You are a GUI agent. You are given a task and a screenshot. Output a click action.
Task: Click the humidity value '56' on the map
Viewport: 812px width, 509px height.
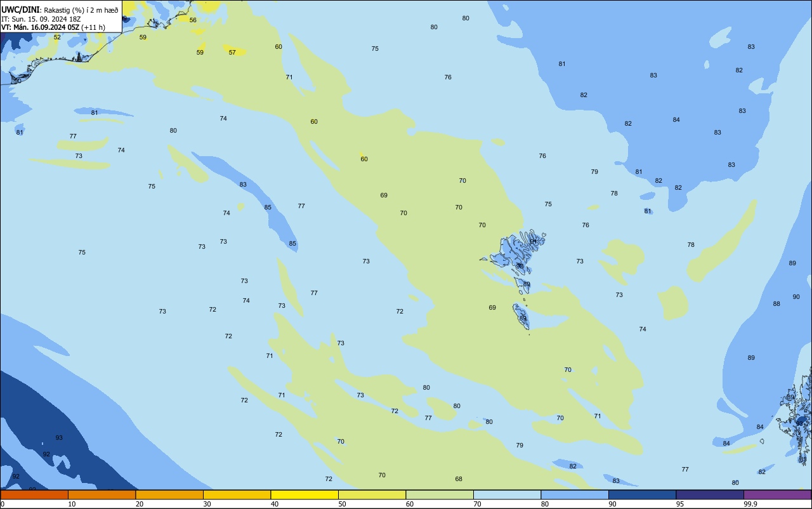click(193, 20)
